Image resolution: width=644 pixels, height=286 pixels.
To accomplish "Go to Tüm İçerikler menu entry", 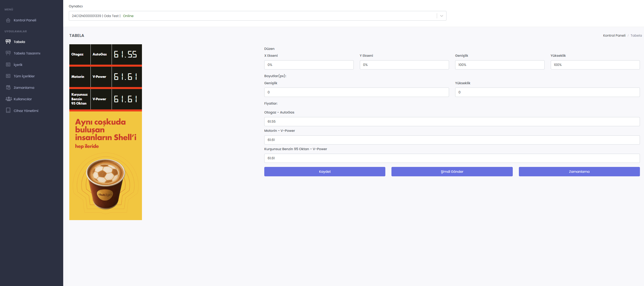I will pyautogui.click(x=24, y=76).
